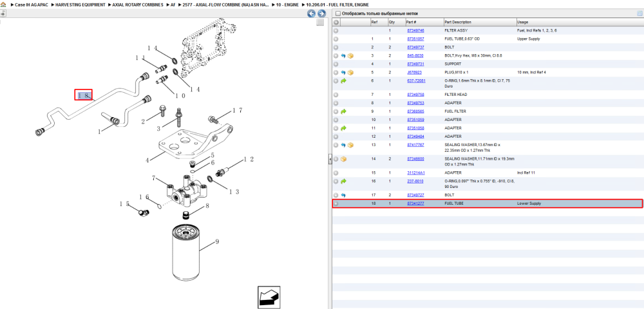Select callout 17 bolt on diagram

[x=238, y=110]
